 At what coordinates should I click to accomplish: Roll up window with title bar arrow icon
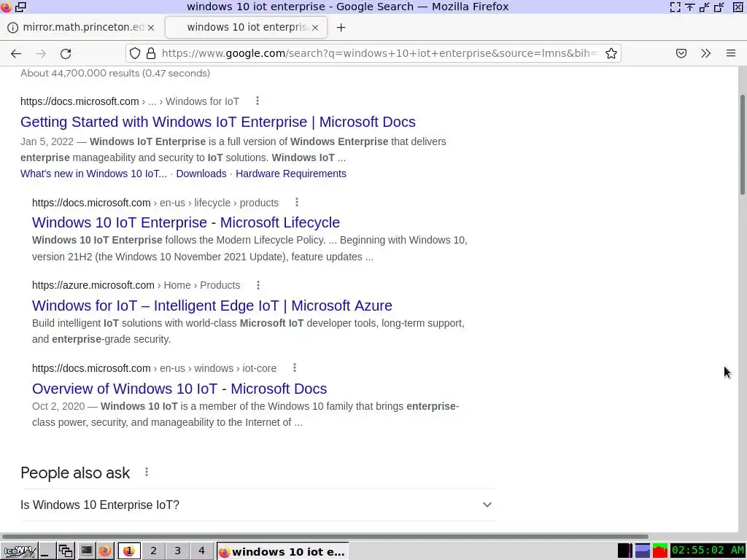tap(690, 7)
